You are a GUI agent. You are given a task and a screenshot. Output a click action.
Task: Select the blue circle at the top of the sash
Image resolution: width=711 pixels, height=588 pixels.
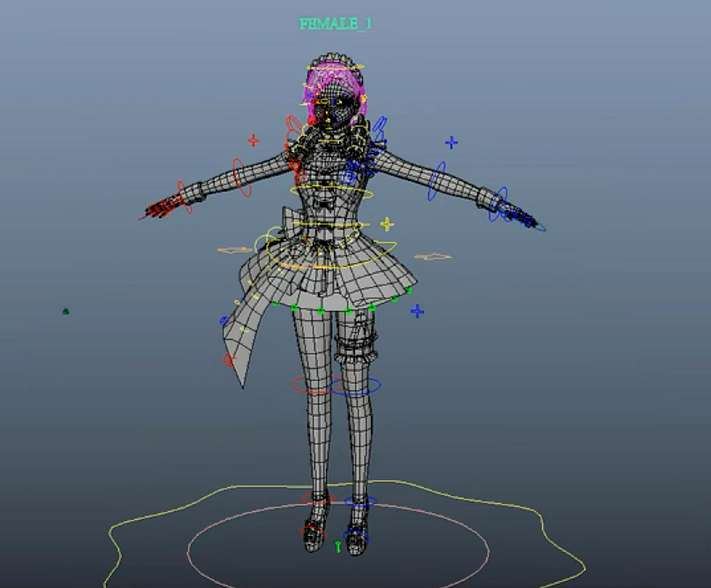224,320
